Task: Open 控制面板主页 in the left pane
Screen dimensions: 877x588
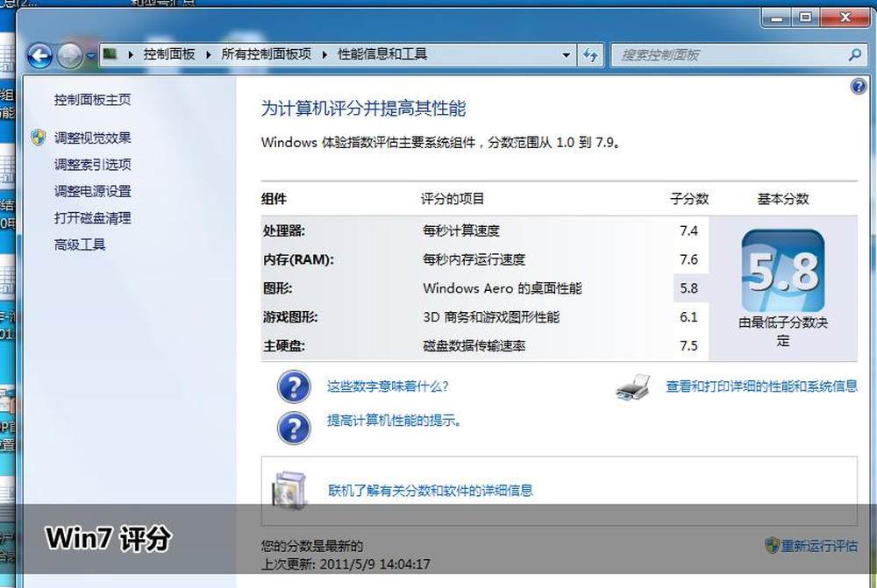Action: pos(92,100)
